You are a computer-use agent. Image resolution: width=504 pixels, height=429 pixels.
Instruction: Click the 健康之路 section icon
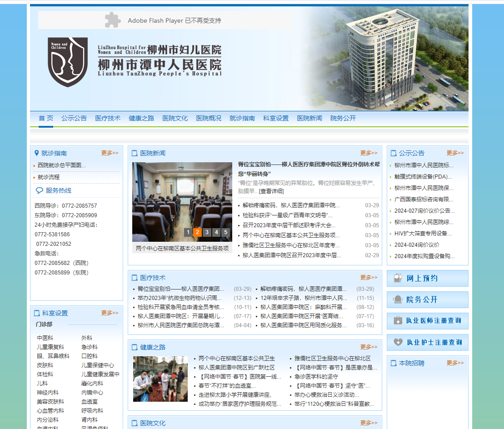[x=135, y=347]
